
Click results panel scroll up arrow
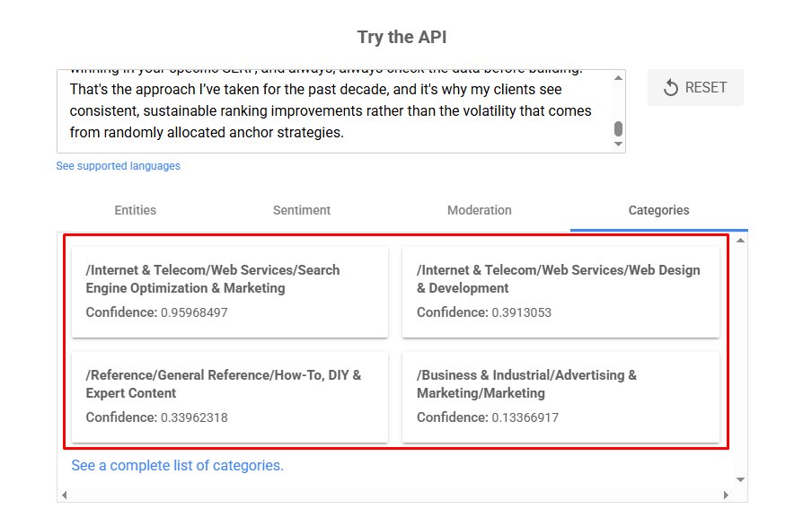[x=740, y=240]
